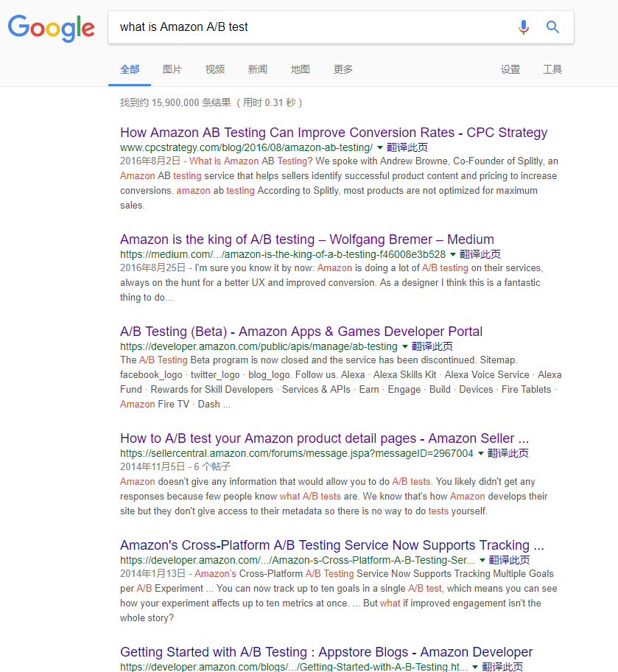The width and height of the screenshot is (618, 672).
Task: Switch to the 图片 tab
Action: click(x=172, y=69)
